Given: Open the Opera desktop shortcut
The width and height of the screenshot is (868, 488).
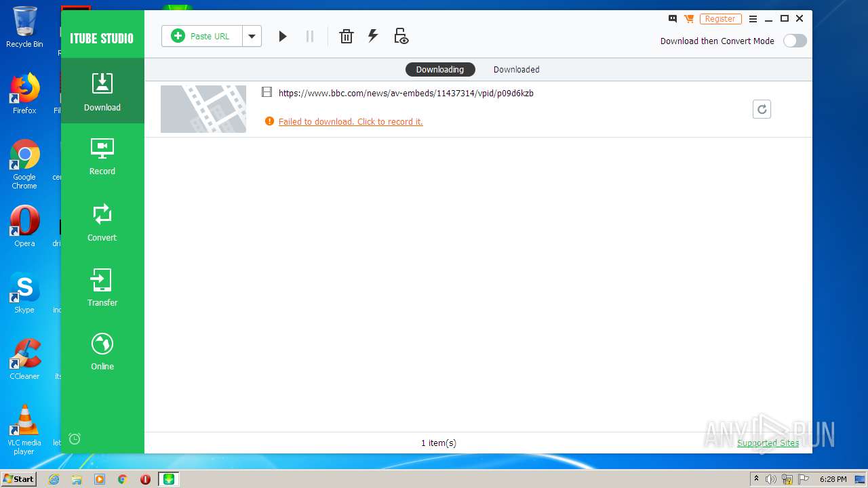Looking at the screenshot, I should click(x=24, y=226).
